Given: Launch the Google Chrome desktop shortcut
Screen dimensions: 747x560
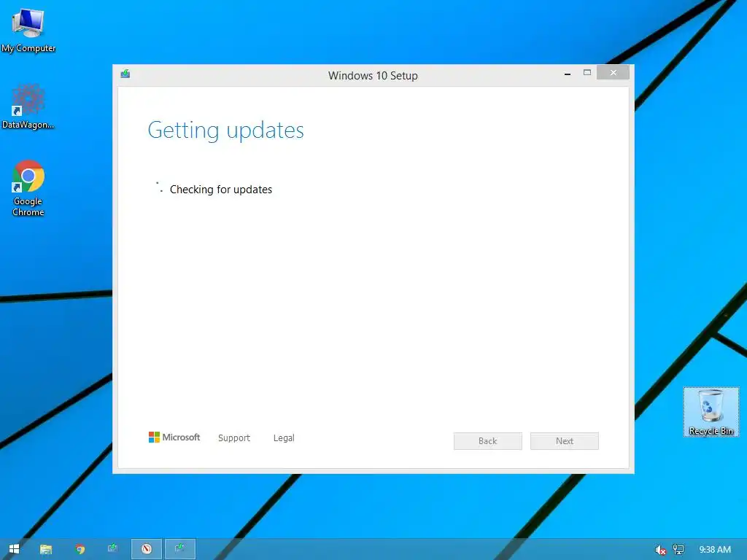Looking at the screenshot, I should click(28, 189).
